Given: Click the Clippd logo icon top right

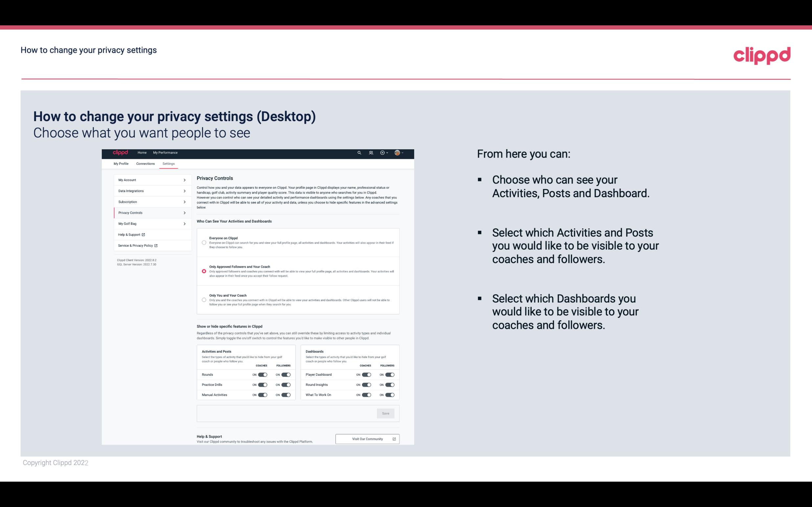Looking at the screenshot, I should point(761,55).
